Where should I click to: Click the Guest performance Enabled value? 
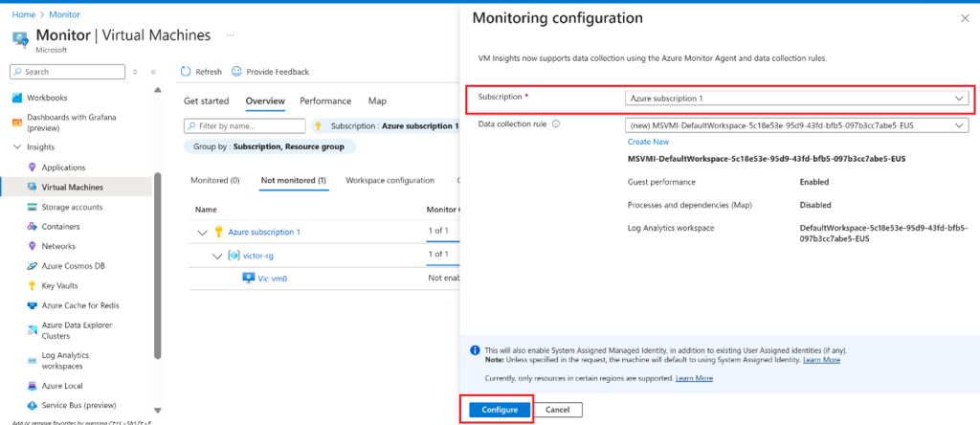[814, 182]
